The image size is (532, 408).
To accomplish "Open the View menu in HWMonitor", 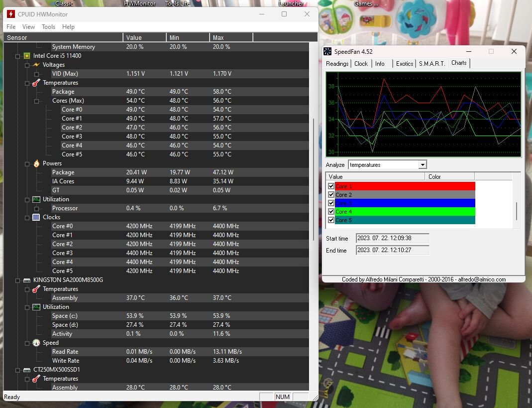I will coord(28,27).
